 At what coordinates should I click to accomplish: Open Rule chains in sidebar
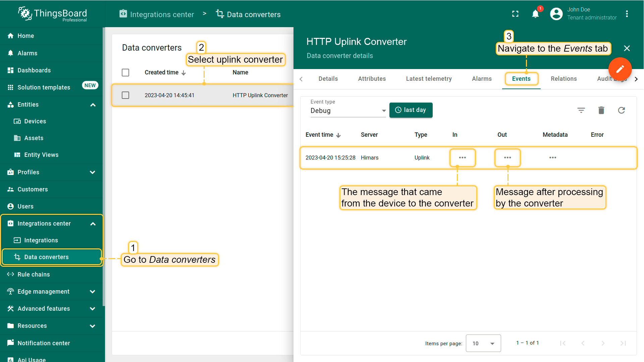(x=34, y=275)
